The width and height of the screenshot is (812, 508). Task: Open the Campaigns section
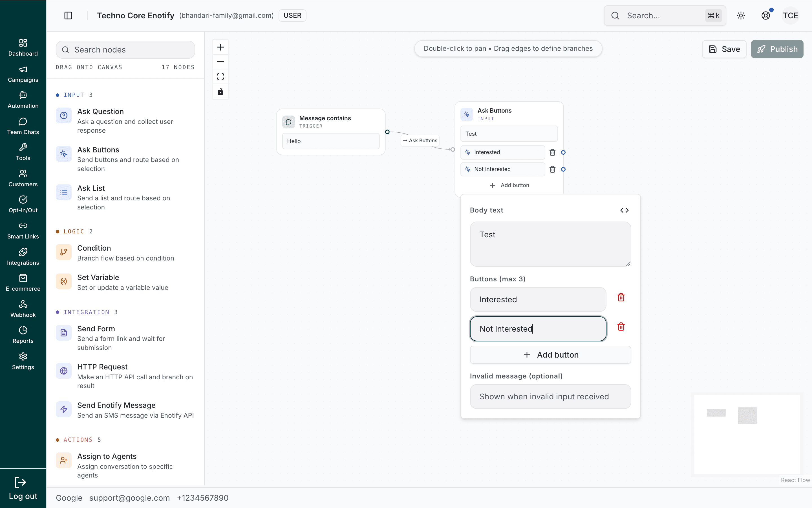pos(23,74)
